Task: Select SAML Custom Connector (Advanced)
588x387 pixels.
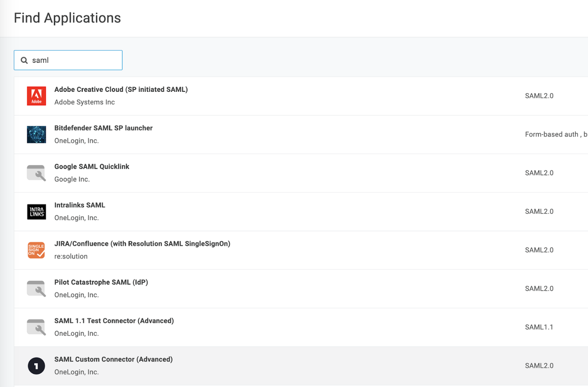Action: coord(114,359)
